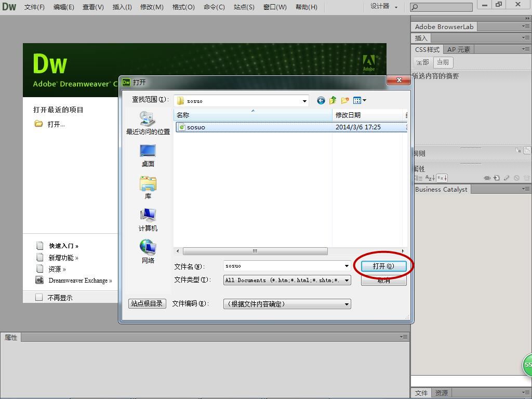Sort files by 修改日期 column header

368,115
